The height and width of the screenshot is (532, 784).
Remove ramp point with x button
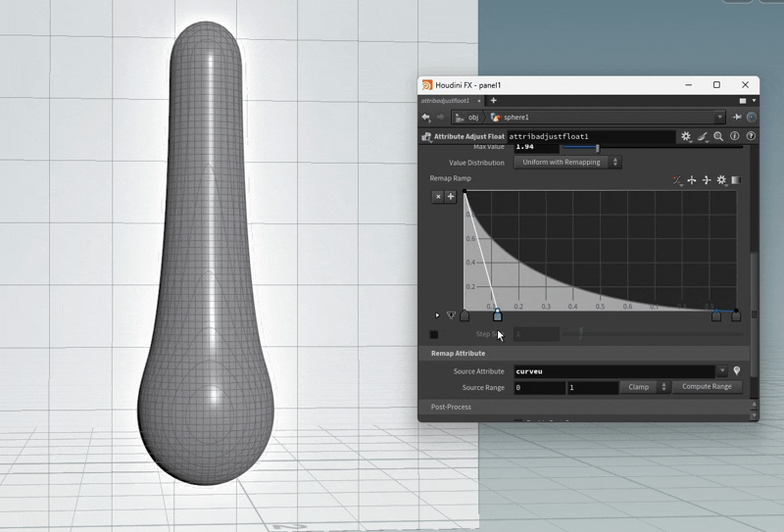tap(437, 197)
